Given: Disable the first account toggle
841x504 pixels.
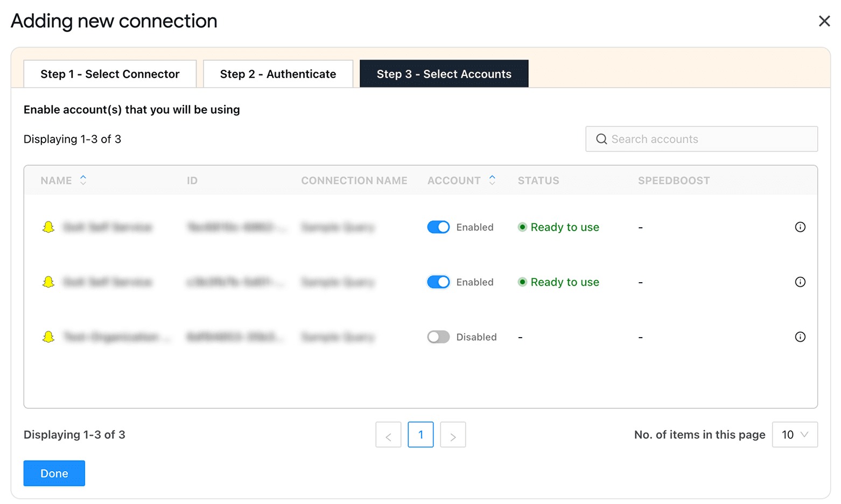Looking at the screenshot, I should click(x=438, y=227).
